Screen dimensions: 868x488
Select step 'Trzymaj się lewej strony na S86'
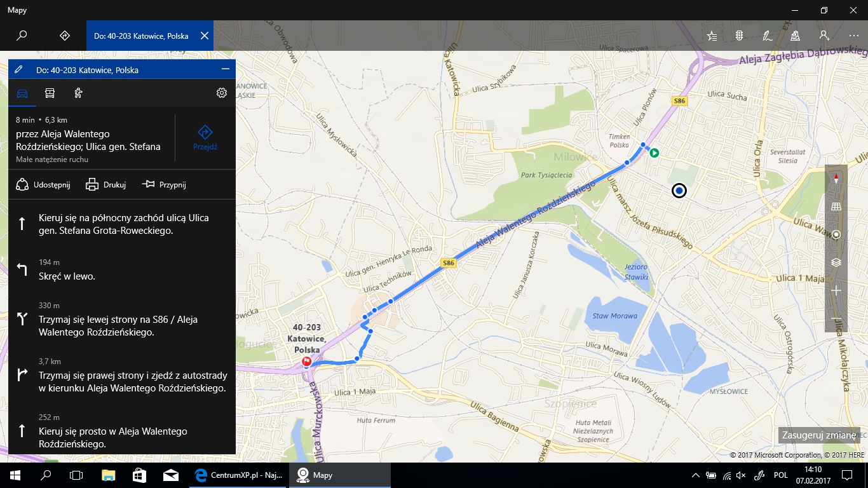122,320
